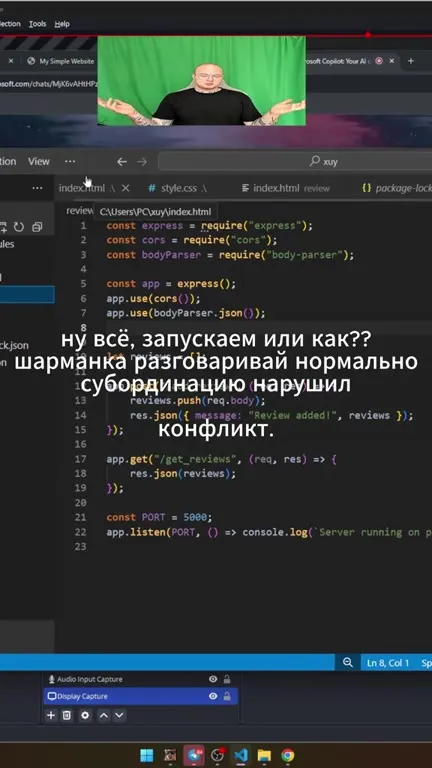Open Telegram from the taskbar
This screenshot has height=768, width=432.
pyautogui.click(x=193, y=755)
